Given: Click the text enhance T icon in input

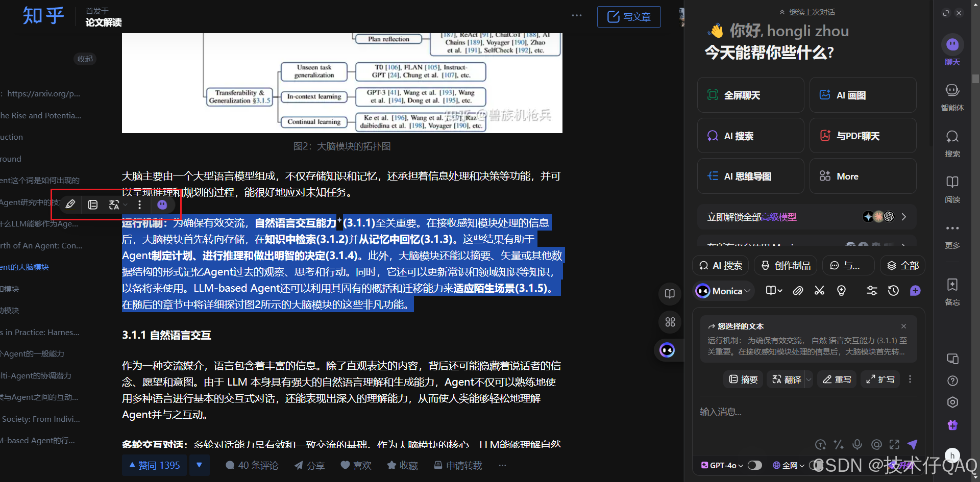Looking at the screenshot, I should pyautogui.click(x=820, y=444).
